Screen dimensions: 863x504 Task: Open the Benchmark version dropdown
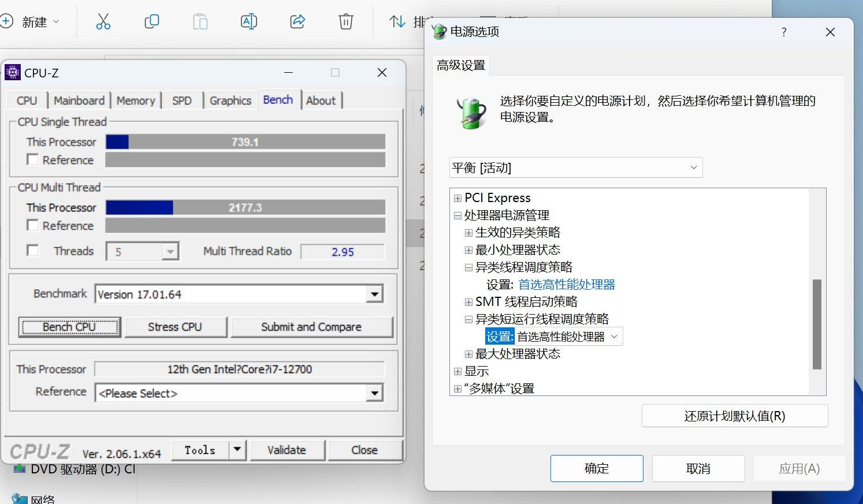click(x=374, y=294)
